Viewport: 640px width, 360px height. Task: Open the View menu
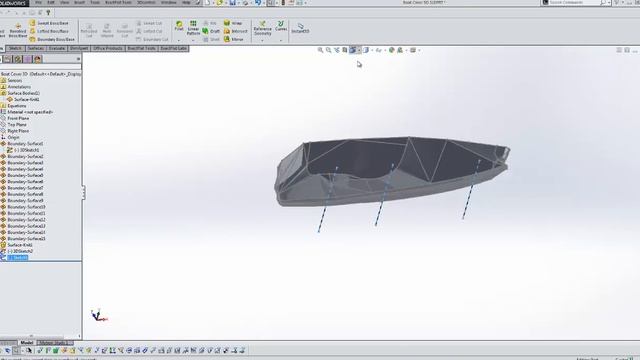click(64, 2)
